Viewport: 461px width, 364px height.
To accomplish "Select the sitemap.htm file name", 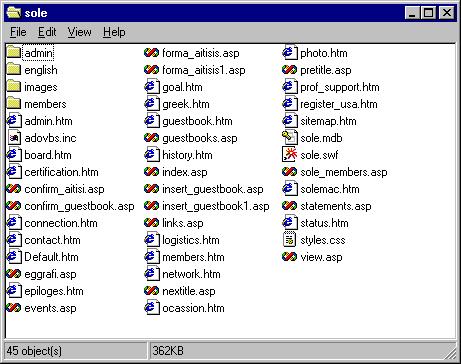I will [328, 121].
